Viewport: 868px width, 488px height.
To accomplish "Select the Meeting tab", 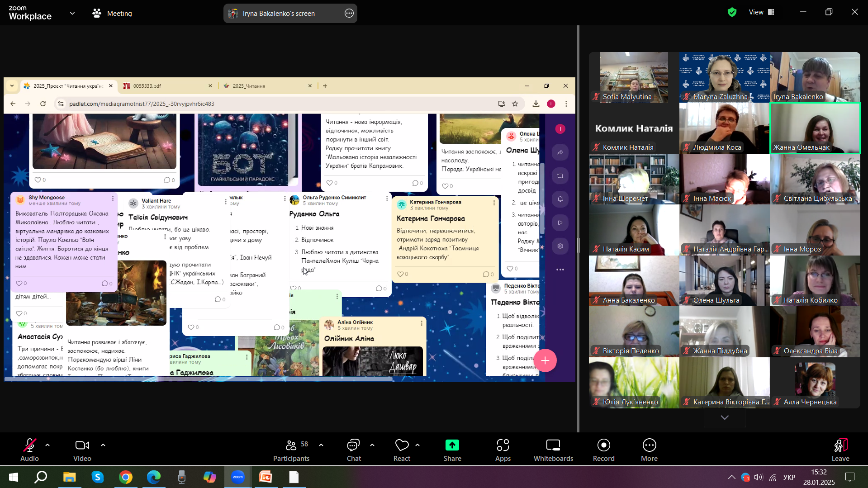I will (112, 14).
